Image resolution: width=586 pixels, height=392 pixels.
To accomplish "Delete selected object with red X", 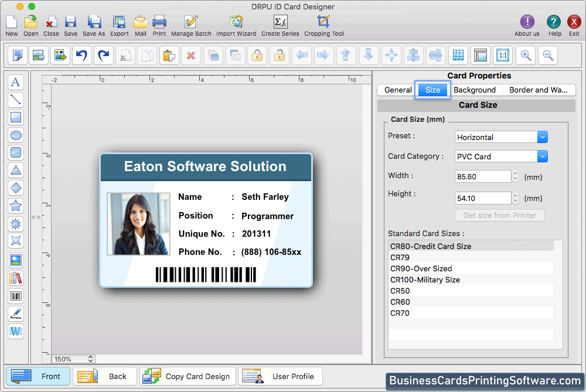I will [x=191, y=56].
